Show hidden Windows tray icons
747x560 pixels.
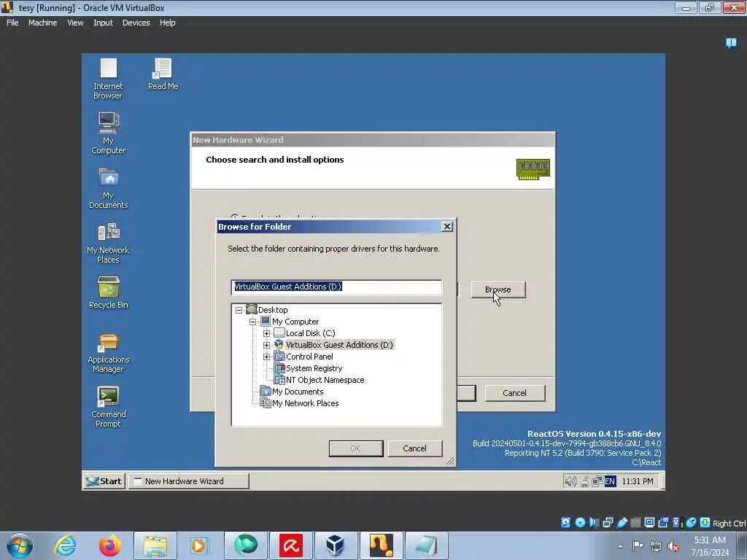click(x=620, y=546)
